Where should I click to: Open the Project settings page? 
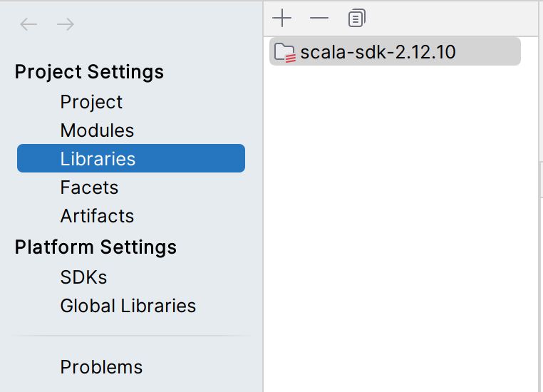point(91,102)
